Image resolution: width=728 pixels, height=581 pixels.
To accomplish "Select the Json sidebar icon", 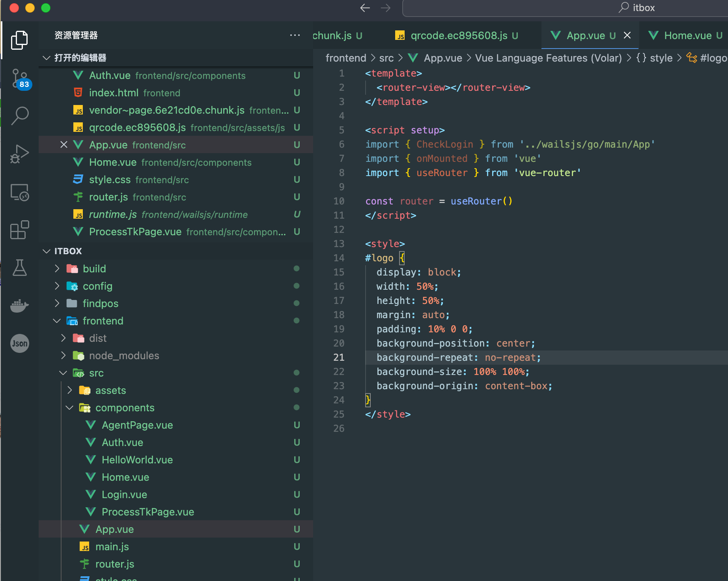I will 20,343.
